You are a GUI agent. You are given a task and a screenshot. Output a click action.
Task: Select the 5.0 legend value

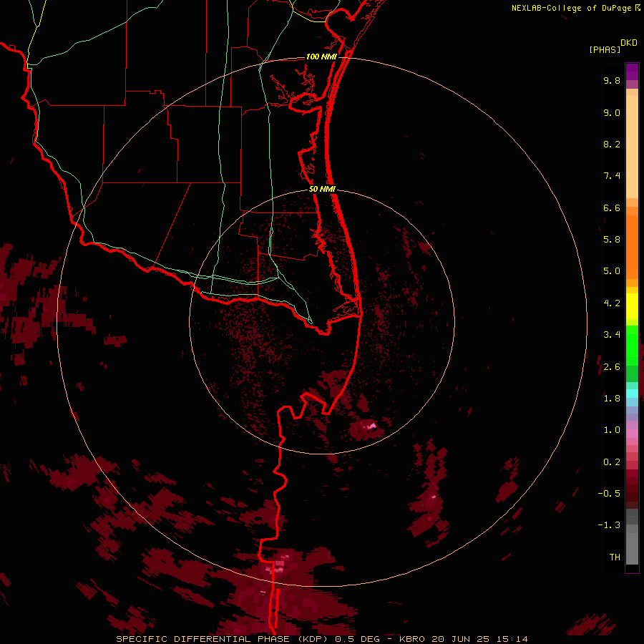pyautogui.click(x=612, y=271)
